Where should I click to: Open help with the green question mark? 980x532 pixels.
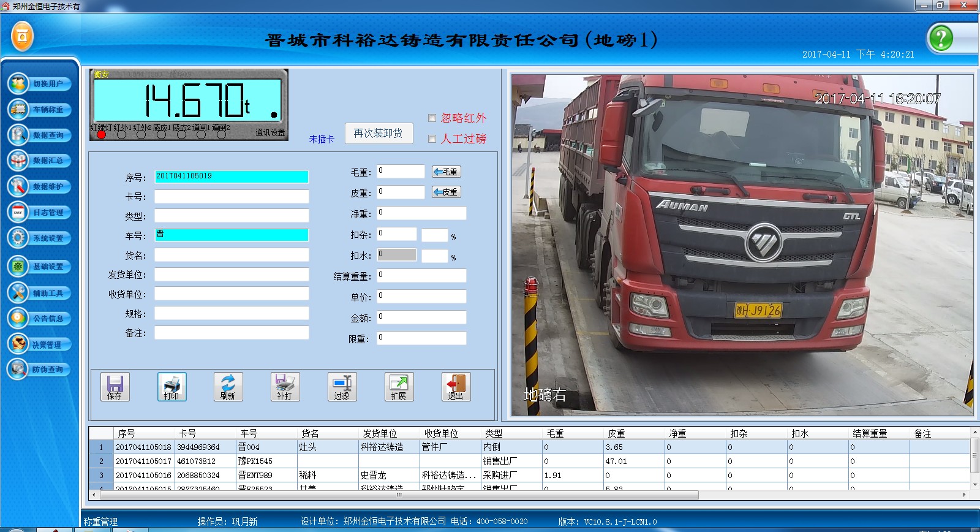pos(940,38)
